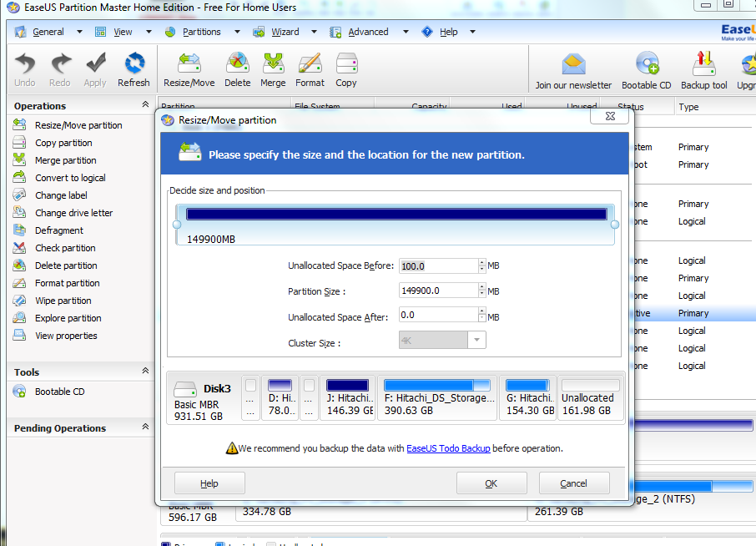Open Bootable CD under Tools panel
The width and height of the screenshot is (756, 546).
pos(48,392)
